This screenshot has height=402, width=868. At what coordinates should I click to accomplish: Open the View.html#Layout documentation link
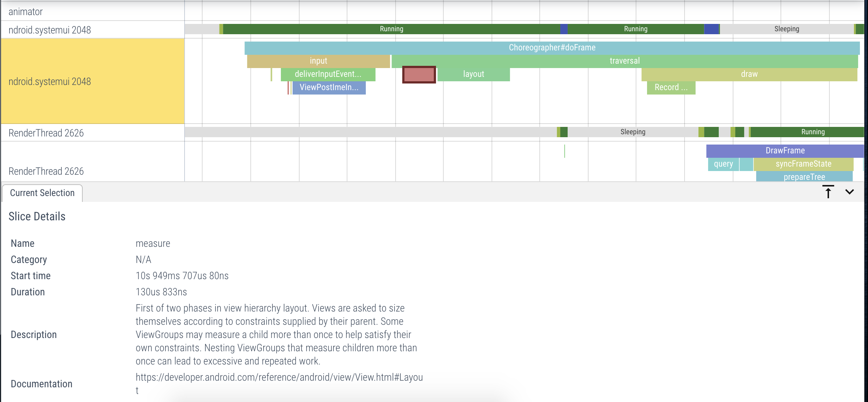(279, 378)
